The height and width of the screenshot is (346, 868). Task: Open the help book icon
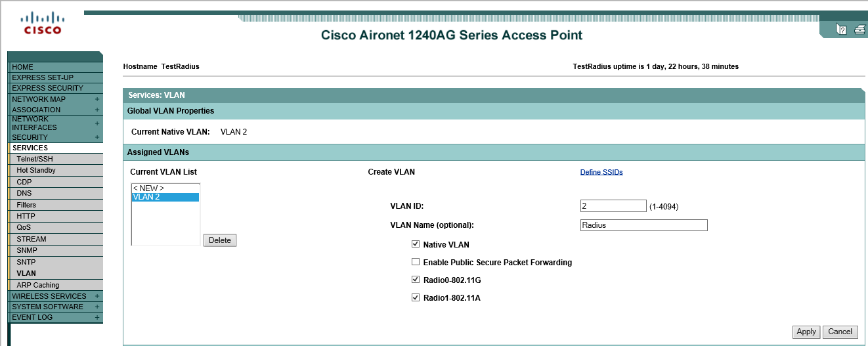(841, 30)
